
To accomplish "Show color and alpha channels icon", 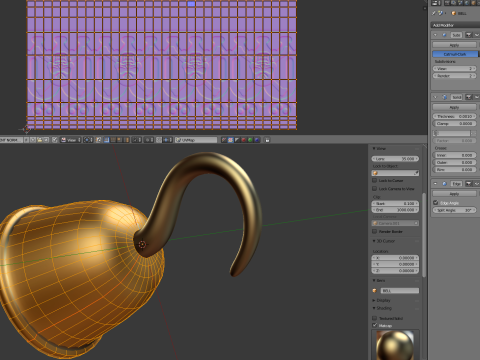I will (224, 140).
